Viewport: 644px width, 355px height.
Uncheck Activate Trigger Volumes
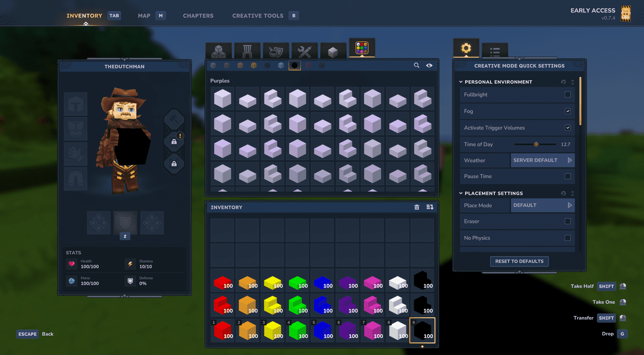(x=568, y=128)
